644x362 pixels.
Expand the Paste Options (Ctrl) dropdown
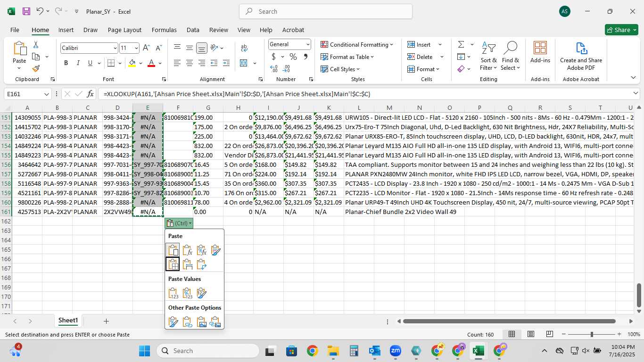click(179, 223)
